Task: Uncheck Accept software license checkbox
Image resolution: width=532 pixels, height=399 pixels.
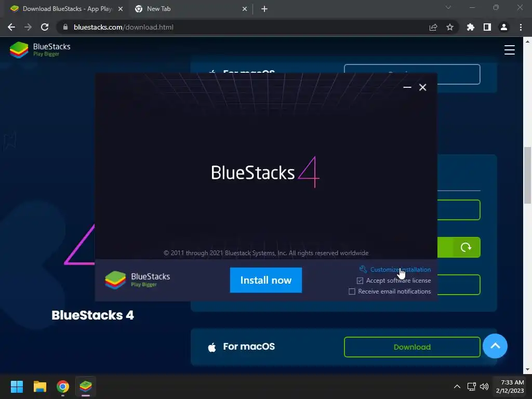Action: 360,281
